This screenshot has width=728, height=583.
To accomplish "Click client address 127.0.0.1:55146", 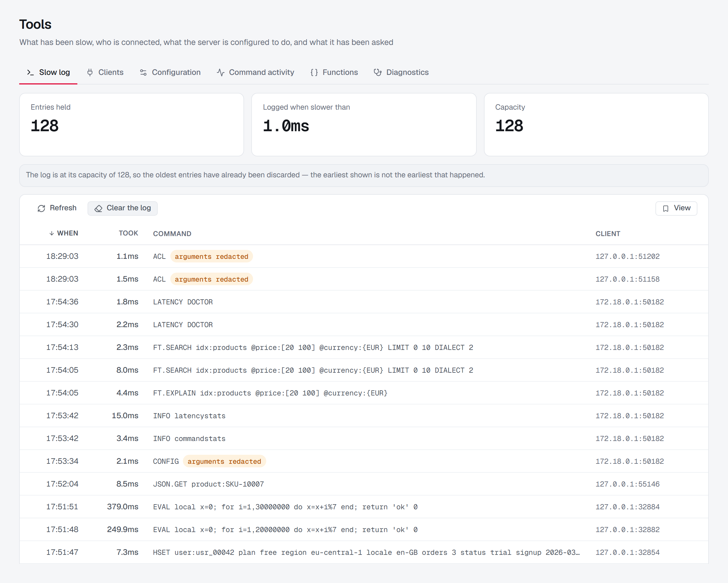I will coord(627,484).
